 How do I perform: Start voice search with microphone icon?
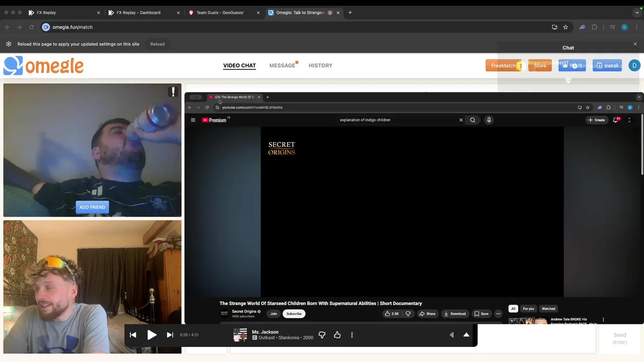tap(489, 120)
